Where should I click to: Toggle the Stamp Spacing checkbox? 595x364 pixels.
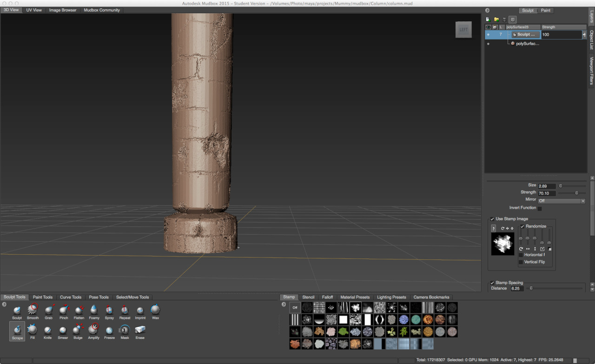492,283
